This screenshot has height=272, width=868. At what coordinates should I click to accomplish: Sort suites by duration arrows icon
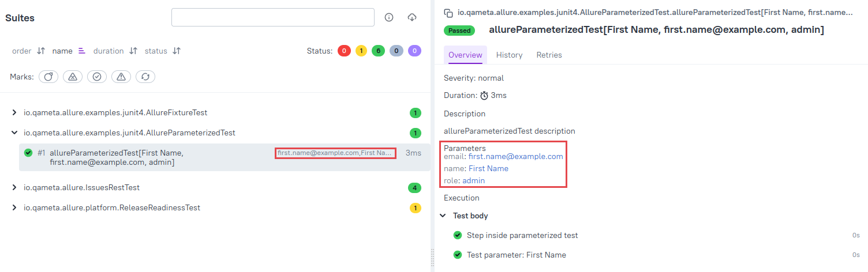click(x=133, y=51)
